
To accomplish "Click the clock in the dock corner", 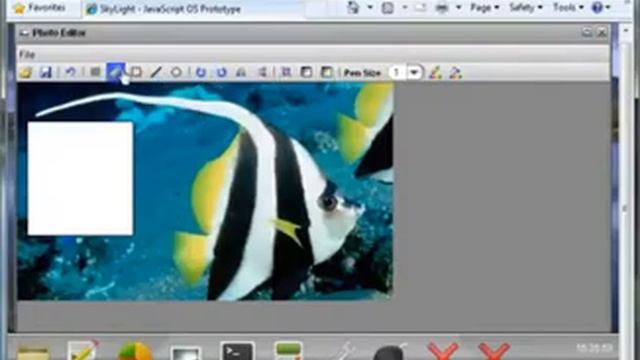I will (594, 348).
